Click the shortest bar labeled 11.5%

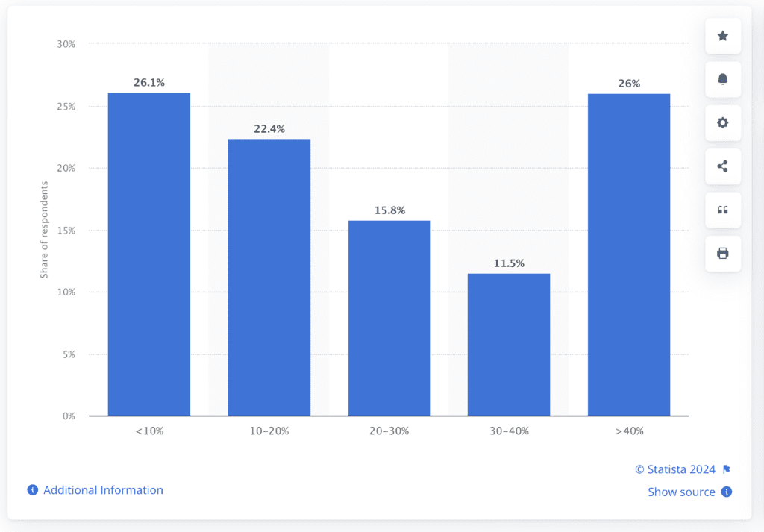click(x=509, y=343)
